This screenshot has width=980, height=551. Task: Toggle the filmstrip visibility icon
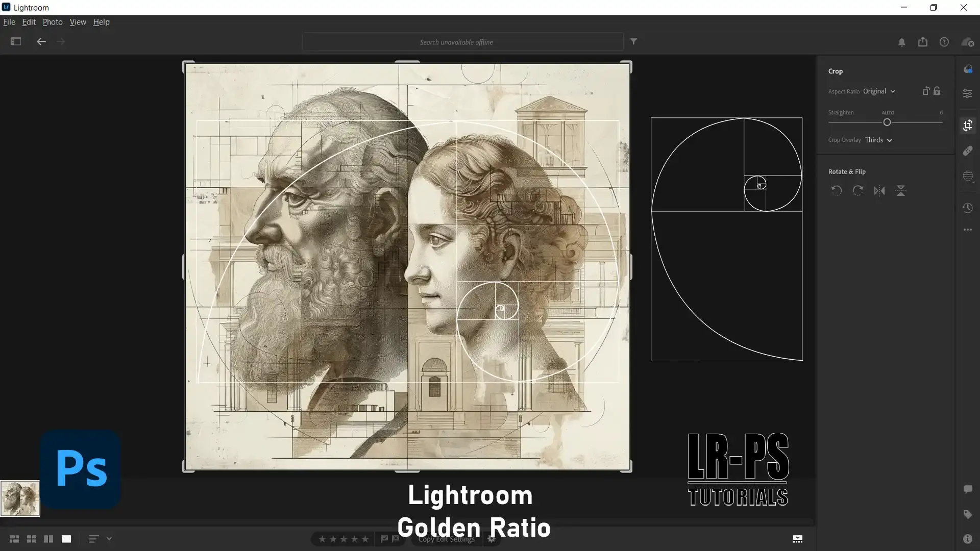tap(798, 539)
